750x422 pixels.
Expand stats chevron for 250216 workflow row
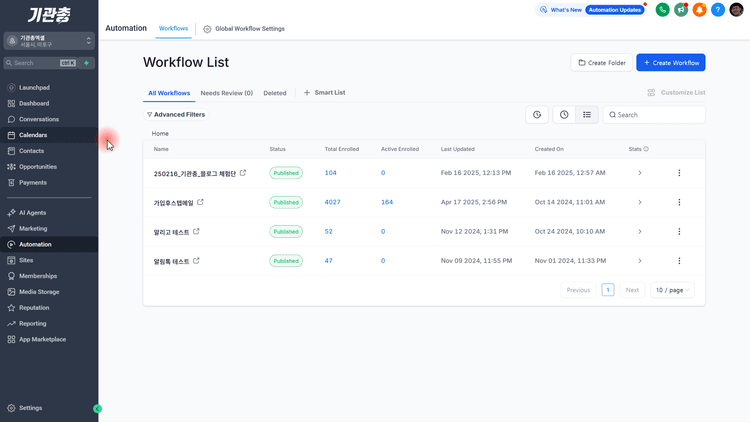pyautogui.click(x=640, y=173)
